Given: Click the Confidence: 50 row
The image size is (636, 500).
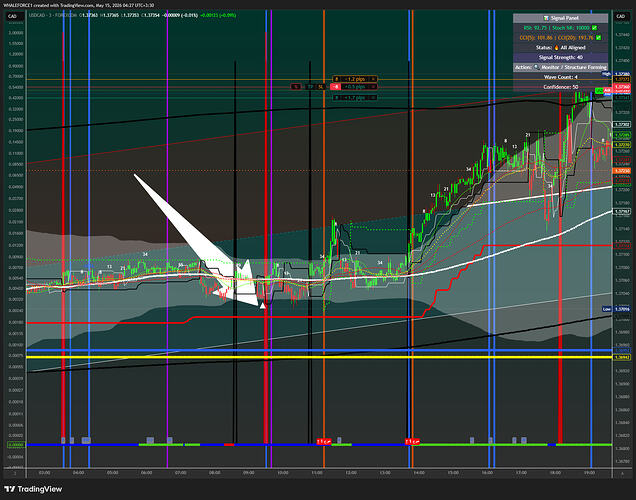Looking at the screenshot, I should point(561,87).
